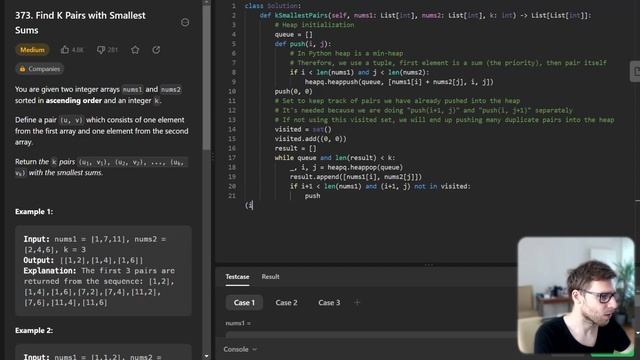This screenshot has height=360, width=640.
Task: Click 'Example 2:' heading
Action: [x=34, y=330]
